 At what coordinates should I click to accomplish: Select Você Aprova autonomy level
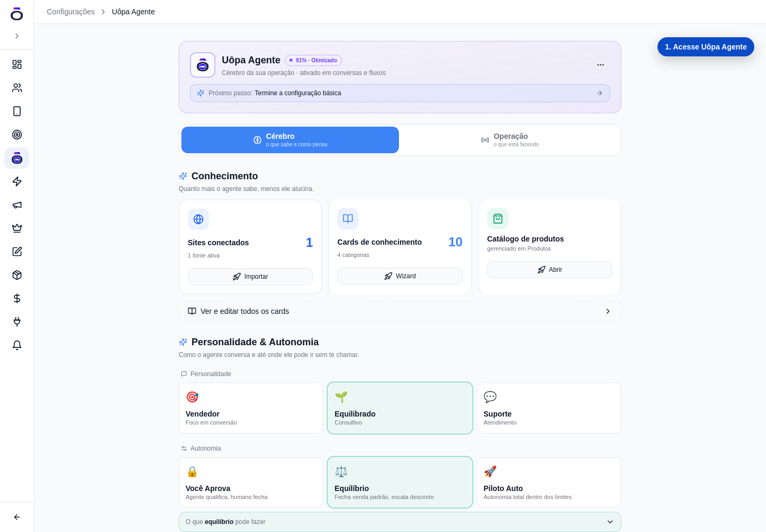(251, 483)
